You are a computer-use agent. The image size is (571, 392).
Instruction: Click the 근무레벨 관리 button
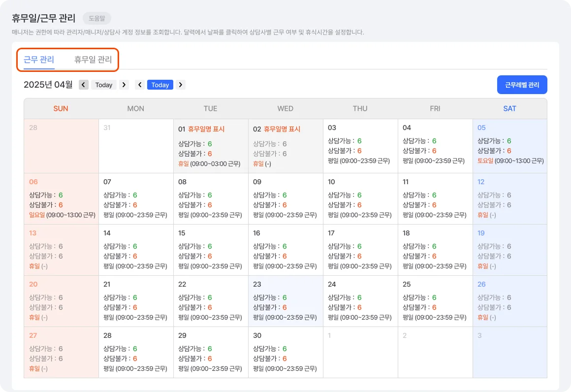point(522,85)
